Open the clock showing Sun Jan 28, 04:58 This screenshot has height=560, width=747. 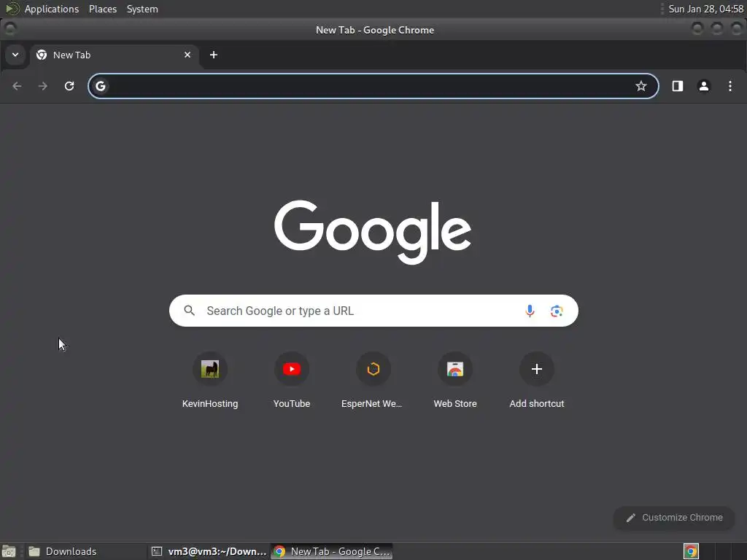705,9
